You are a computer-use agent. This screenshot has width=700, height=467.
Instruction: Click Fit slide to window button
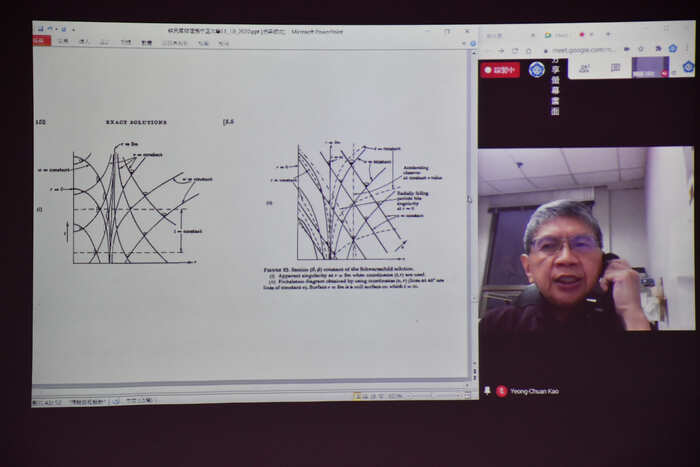click(x=467, y=396)
